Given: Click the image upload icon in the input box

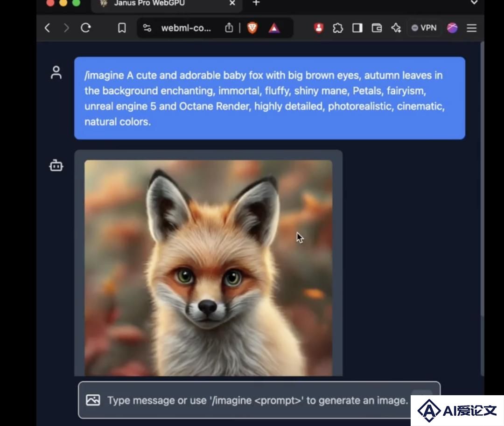Looking at the screenshot, I should point(93,400).
